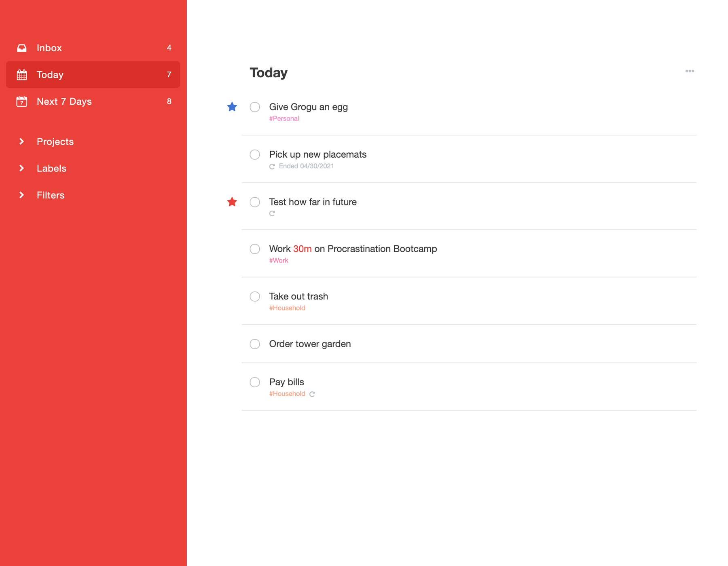728x566 pixels.
Task: Click recurring icon next to Pay bills Household tag
Action: pyautogui.click(x=312, y=394)
